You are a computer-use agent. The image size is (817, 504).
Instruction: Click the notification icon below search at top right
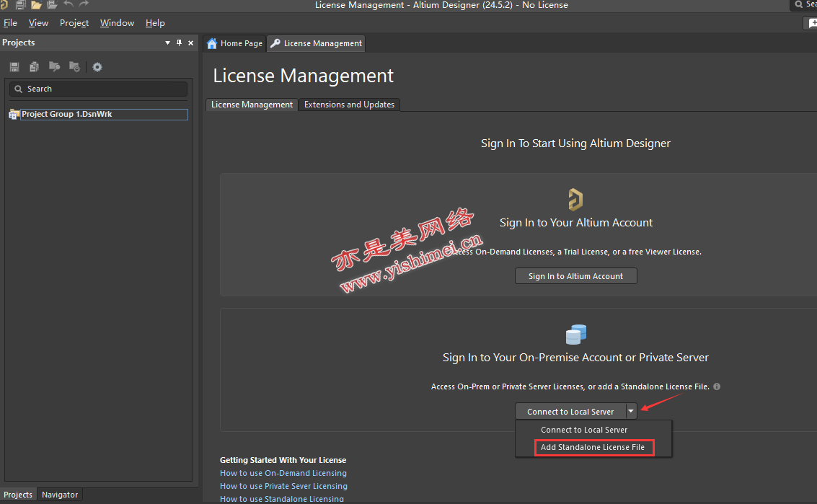[x=812, y=23]
